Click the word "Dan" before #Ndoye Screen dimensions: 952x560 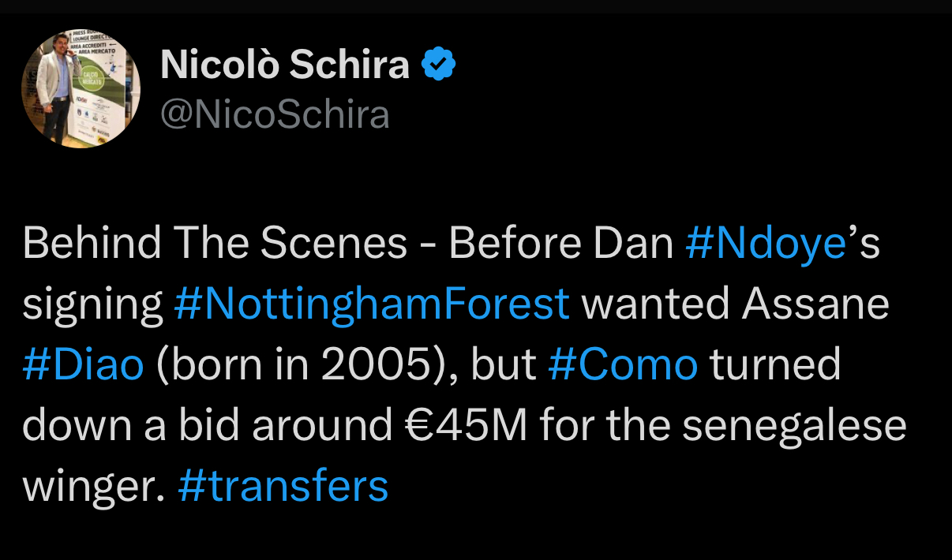point(639,244)
